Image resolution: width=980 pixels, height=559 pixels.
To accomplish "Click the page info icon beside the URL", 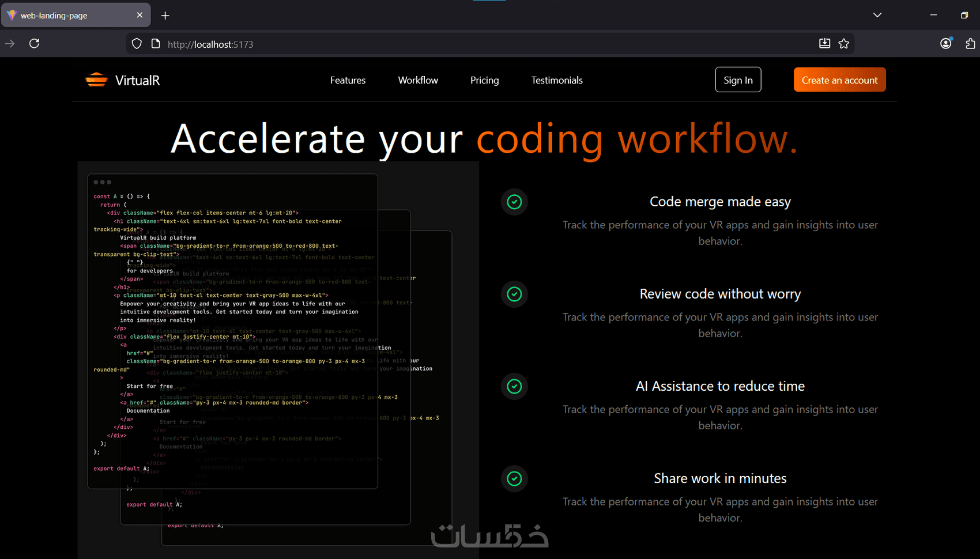I will coord(156,44).
